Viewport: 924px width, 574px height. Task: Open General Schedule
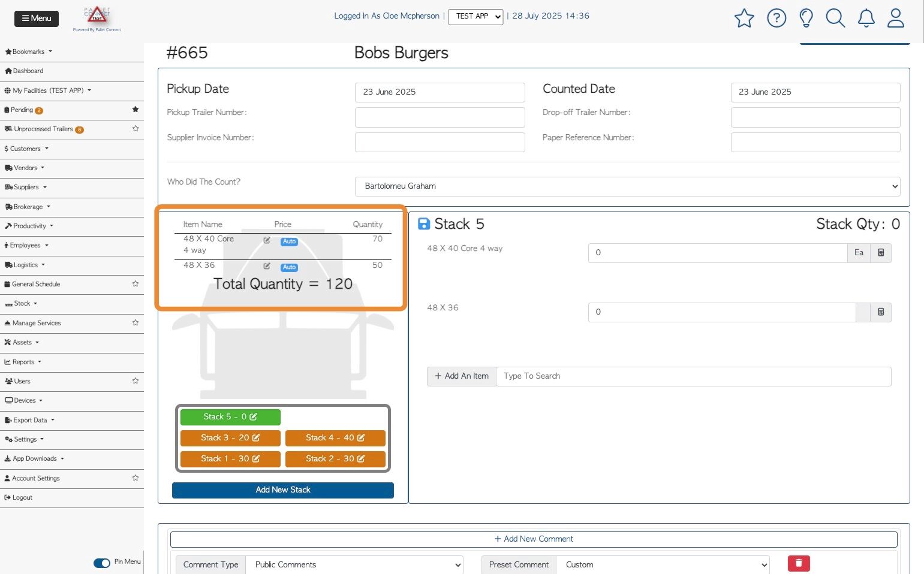point(32,284)
